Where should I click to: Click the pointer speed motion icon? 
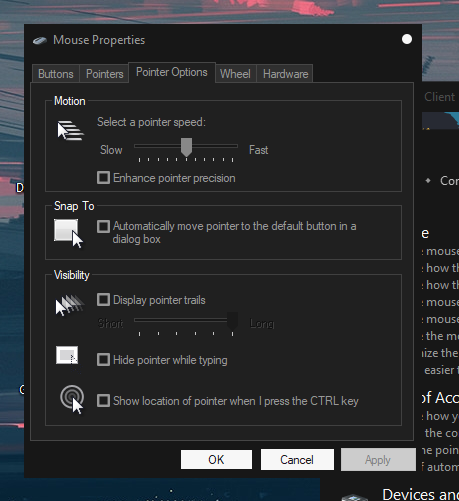70,130
